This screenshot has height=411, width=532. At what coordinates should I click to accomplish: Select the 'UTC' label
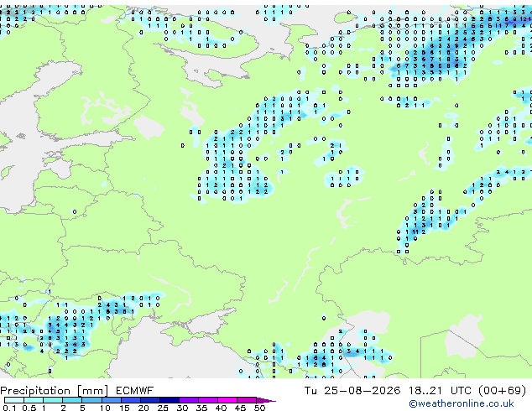tap(461, 391)
